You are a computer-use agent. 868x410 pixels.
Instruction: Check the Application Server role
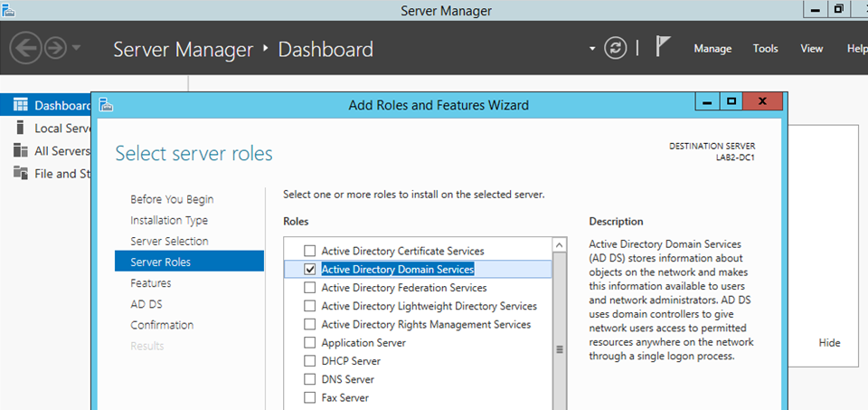coord(310,342)
